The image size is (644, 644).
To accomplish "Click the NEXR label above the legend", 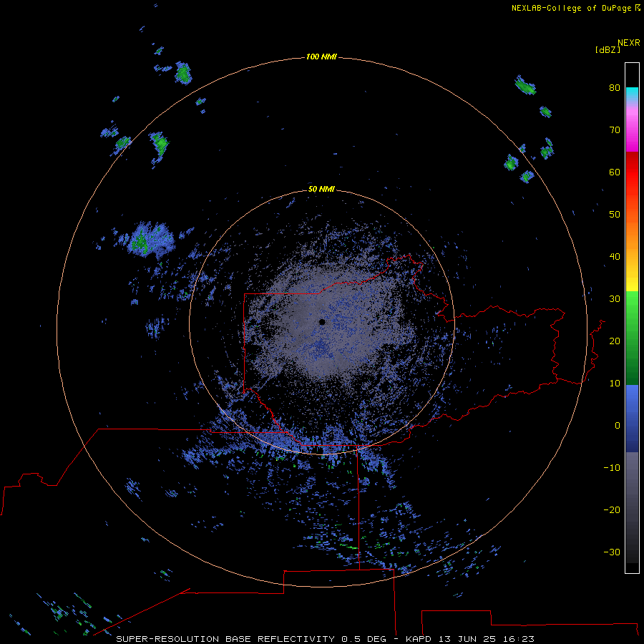I will click(629, 43).
